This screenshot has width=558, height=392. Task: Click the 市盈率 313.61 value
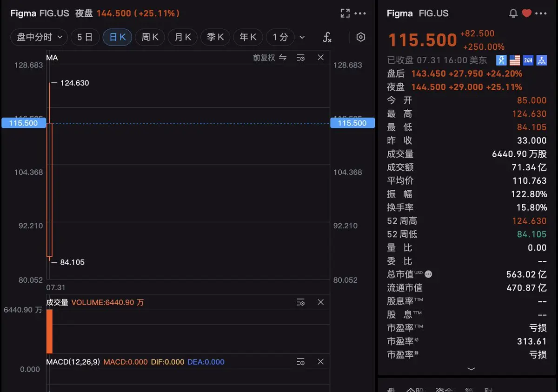531,341
